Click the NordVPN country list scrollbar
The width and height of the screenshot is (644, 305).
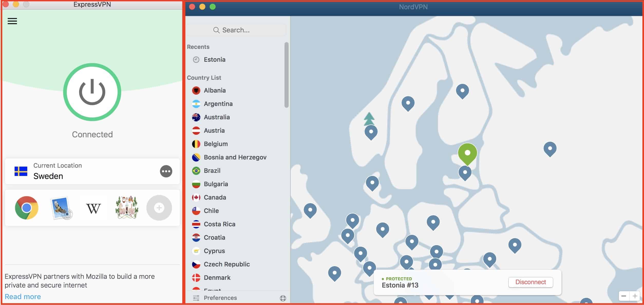pyautogui.click(x=286, y=75)
